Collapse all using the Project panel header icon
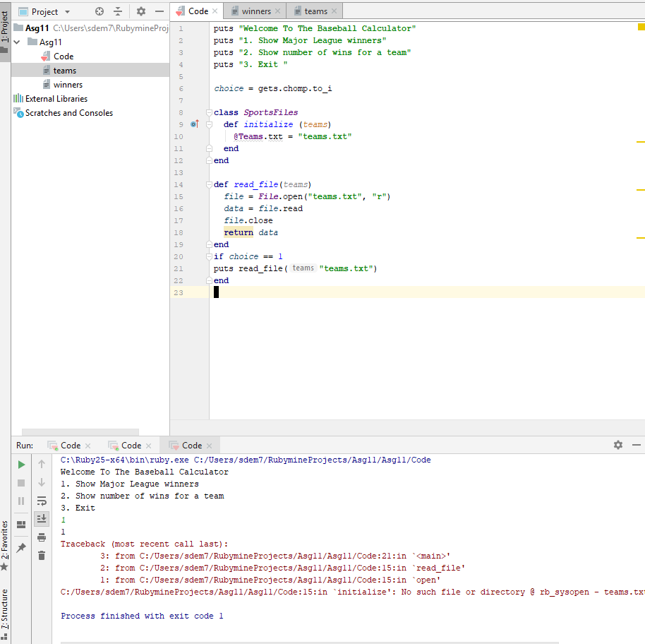 tap(118, 11)
